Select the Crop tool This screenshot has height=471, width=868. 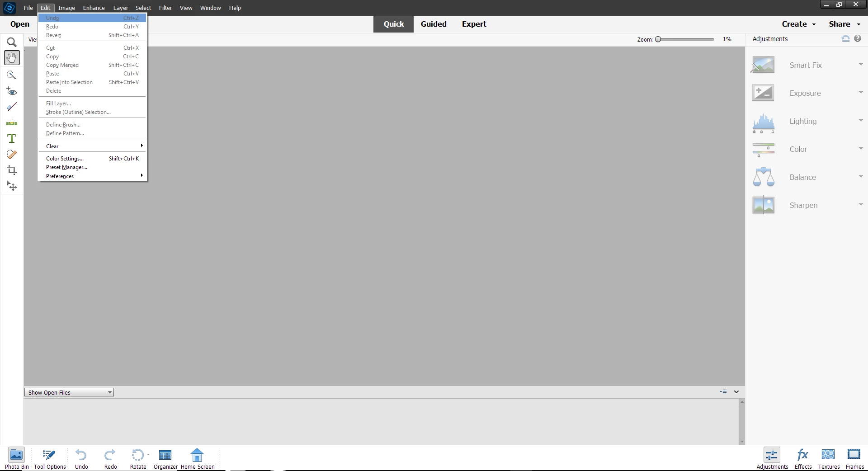(12, 170)
